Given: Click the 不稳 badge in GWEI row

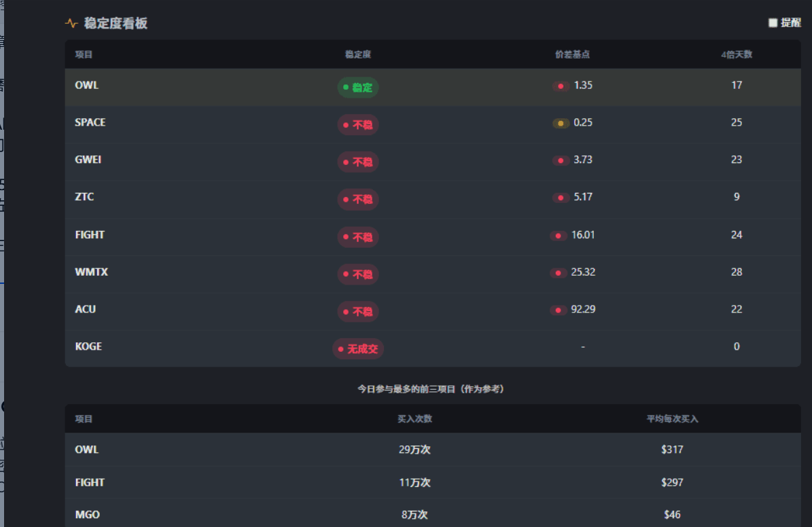Looking at the screenshot, I should click(358, 162).
